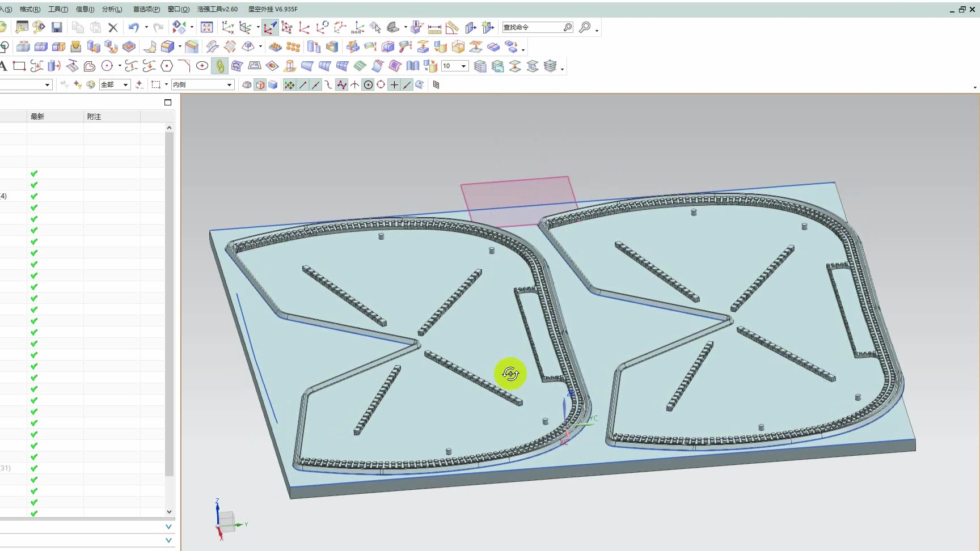
Task: Open the 窗口(O) menu
Action: [x=179, y=9]
